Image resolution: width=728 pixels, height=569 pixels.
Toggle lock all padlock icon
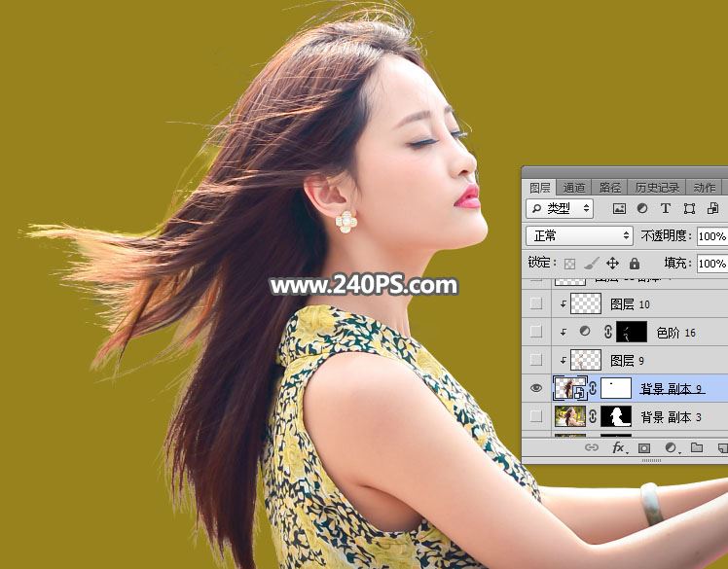point(635,264)
